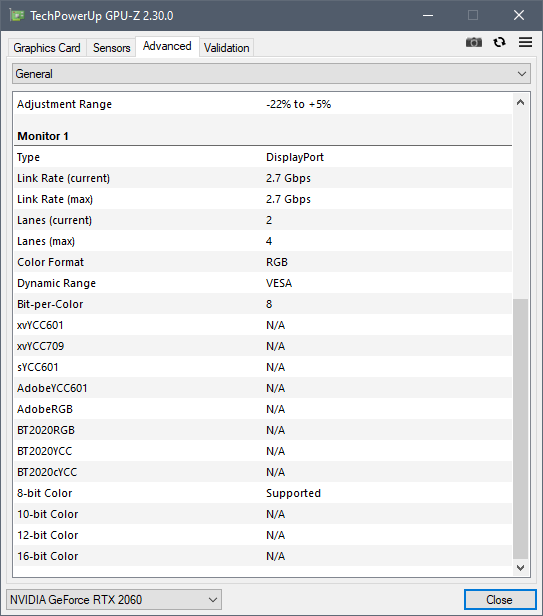Image resolution: width=543 pixels, height=616 pixels.
Task: Select the sYCC601 row
Action: (x=263, y=367)
